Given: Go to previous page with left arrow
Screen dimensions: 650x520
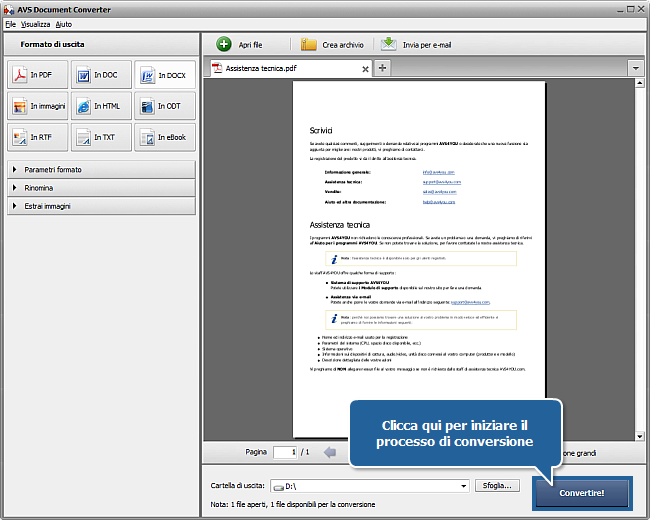Looking at the screenshot, I should tap(330, 452).
